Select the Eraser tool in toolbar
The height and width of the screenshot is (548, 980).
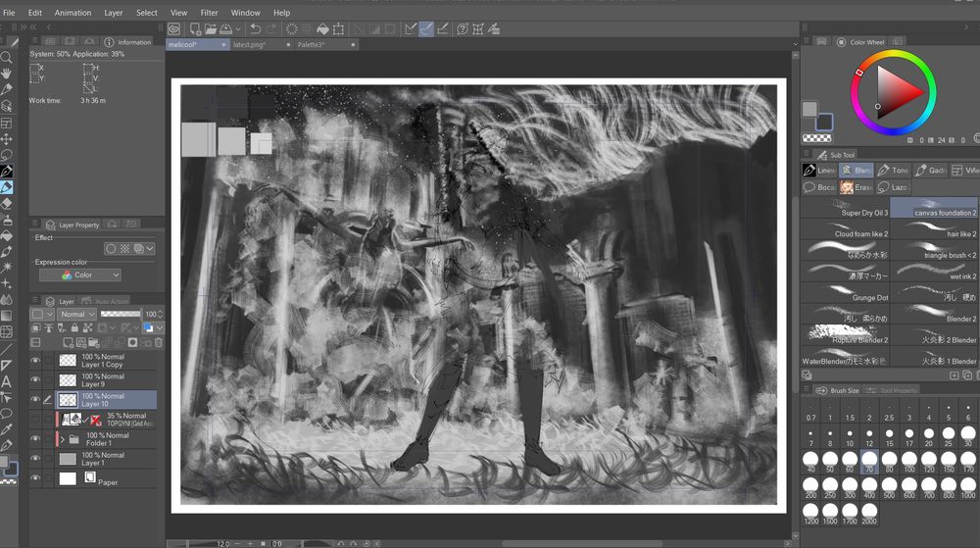[7, 203]
